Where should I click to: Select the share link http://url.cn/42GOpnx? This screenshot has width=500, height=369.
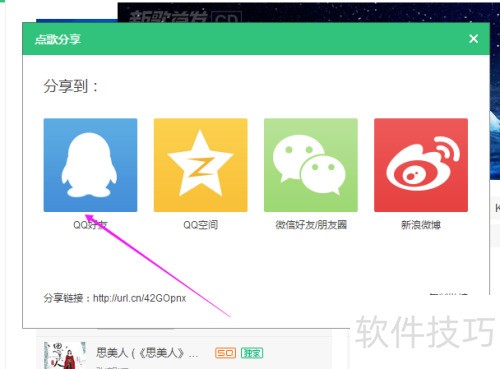pyautogui.click(x=139, y=298)
